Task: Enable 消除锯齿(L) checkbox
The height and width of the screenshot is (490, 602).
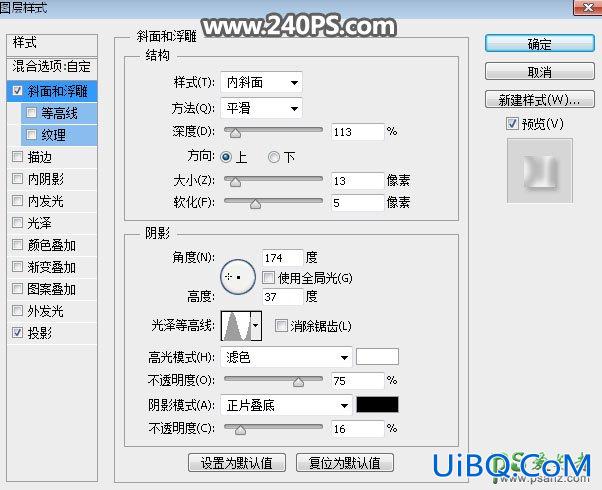Action: (x=281, y=326)
